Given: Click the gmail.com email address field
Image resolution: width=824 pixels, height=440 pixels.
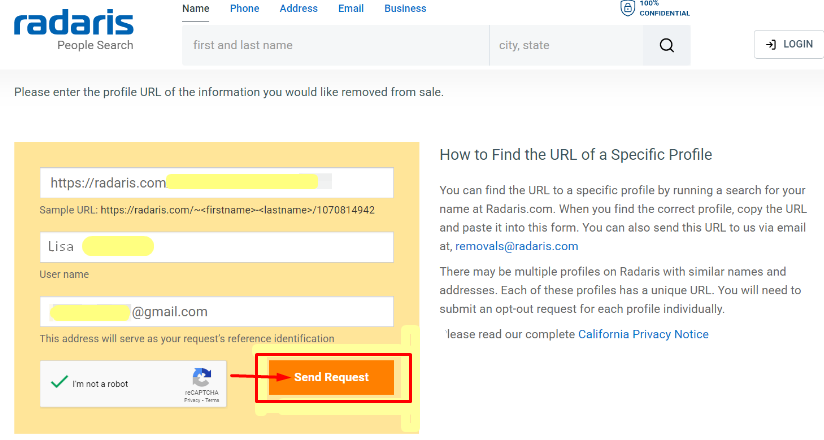Looking at the screenshot, I should [x=217, y=311].
